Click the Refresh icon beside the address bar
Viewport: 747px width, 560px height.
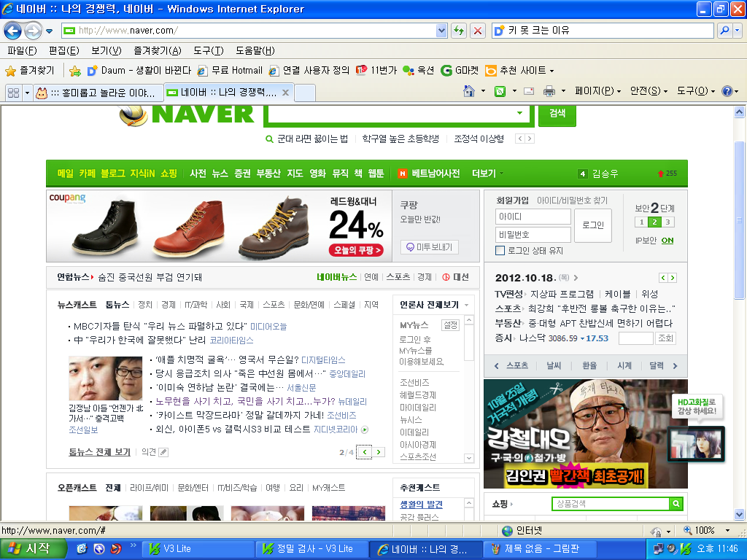pyautogui.click(x=459, y=31)
